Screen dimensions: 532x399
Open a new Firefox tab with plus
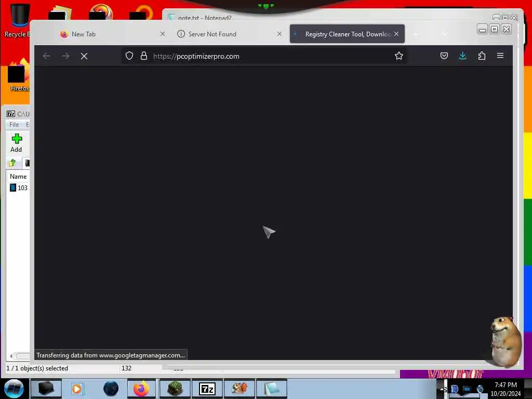pyautogui.click(x=416, y=34)
